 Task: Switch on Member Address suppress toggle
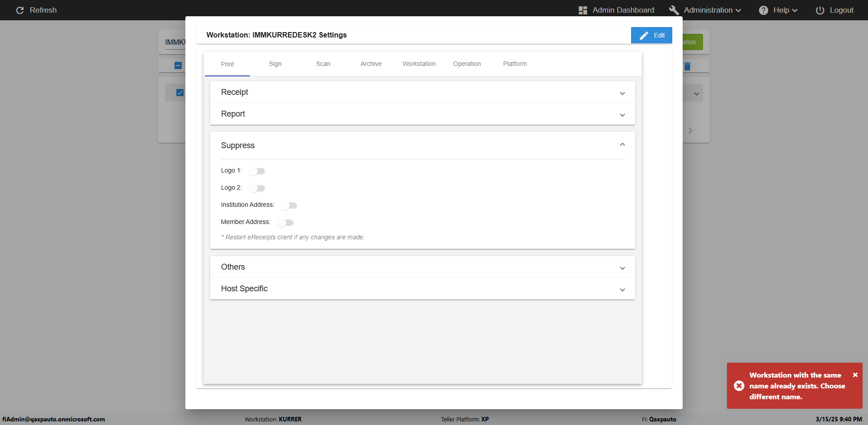[x=285, y=223]
